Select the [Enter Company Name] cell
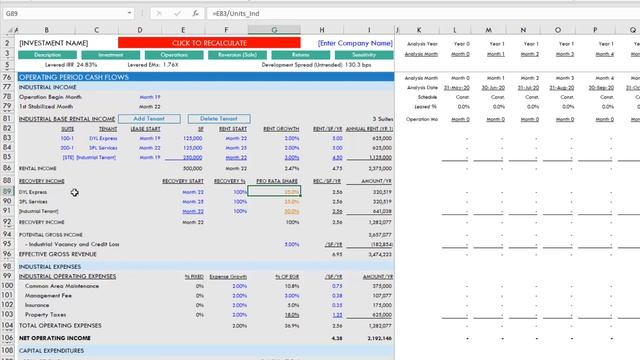The image size is (640, 360). (x=355, y=43)
